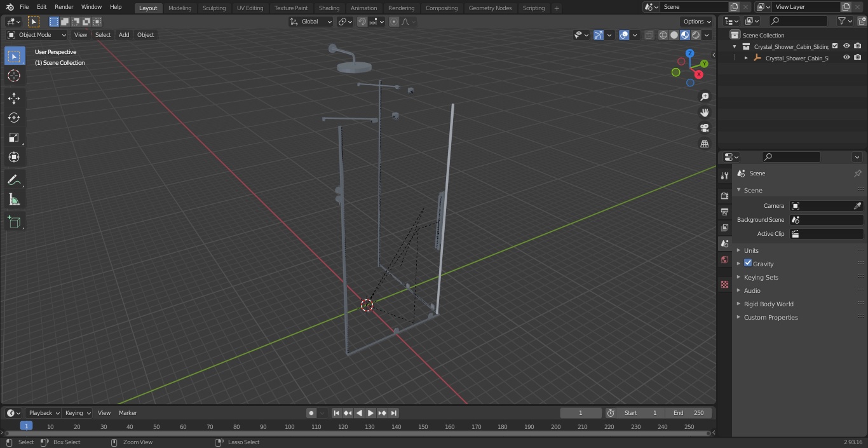Screen dimensions: 868x448
Task: Jump to the timeline end frame
Action: 393,413
